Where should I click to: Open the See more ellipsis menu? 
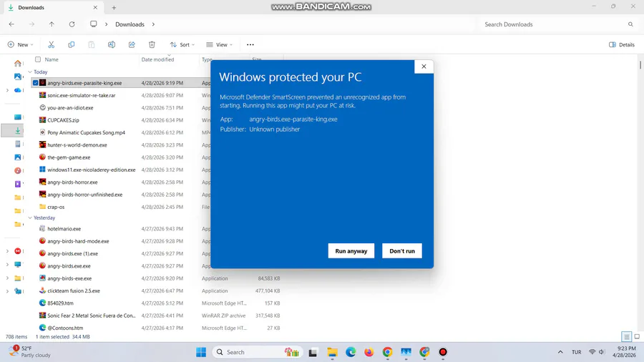pyautogui.click(x=250, y=44)
